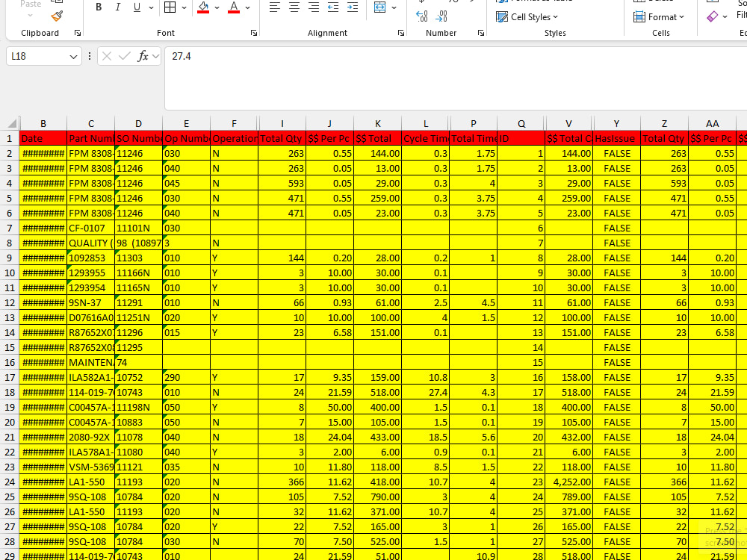Increase decimal places
Viewport: 747px width, 560px height.
point(421,16)
